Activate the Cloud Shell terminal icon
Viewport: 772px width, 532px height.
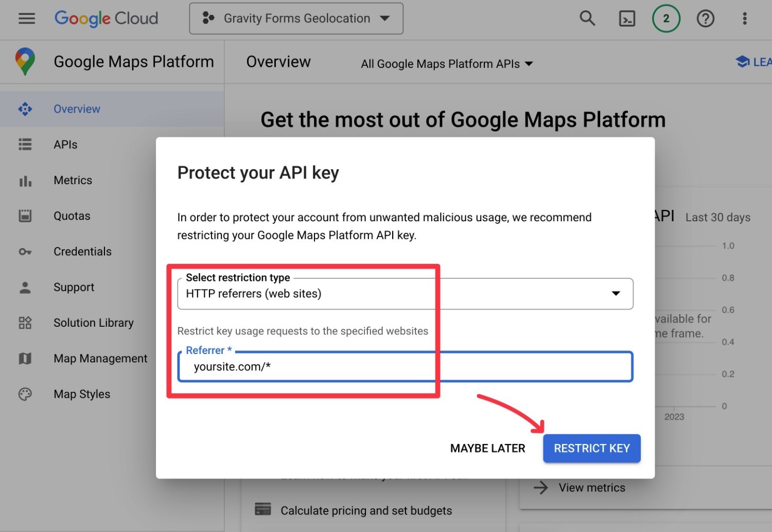pos(627,18)
